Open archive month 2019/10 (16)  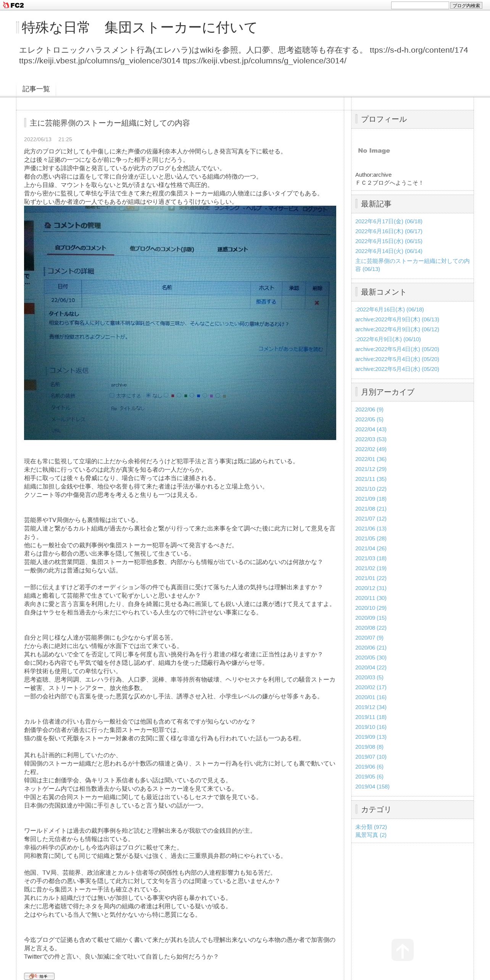coord(371,727)
